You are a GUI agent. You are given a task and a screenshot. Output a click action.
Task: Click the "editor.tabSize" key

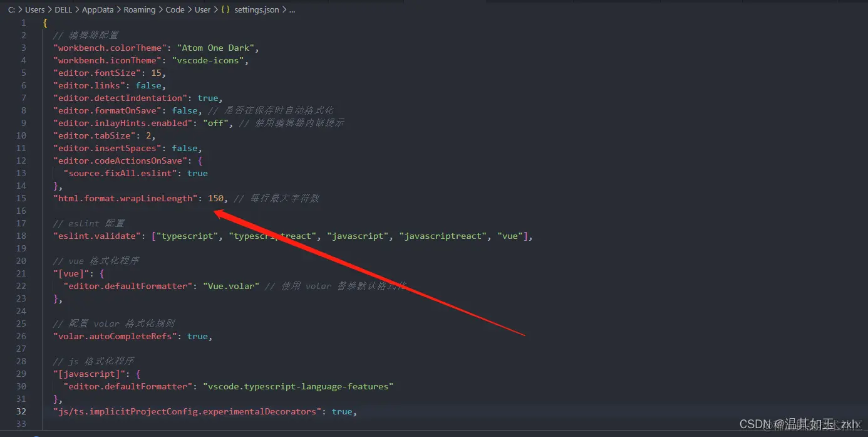click(94, 135)
